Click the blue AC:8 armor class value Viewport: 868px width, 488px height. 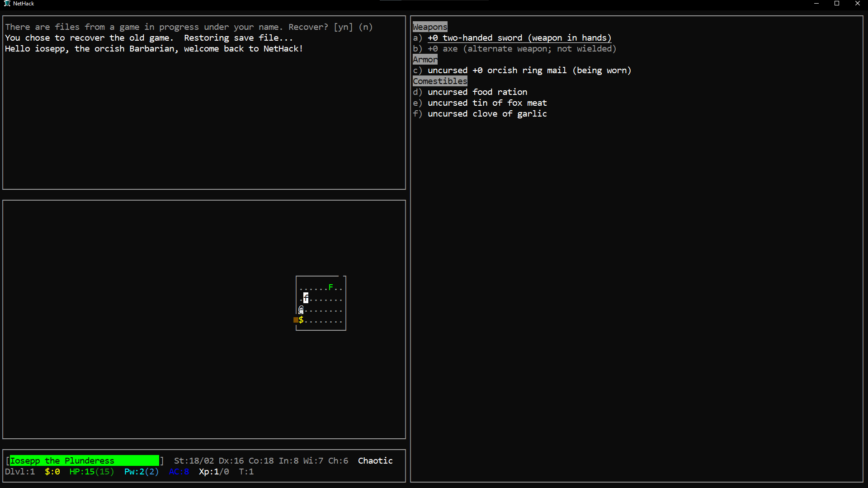click(x=179, y=472)
